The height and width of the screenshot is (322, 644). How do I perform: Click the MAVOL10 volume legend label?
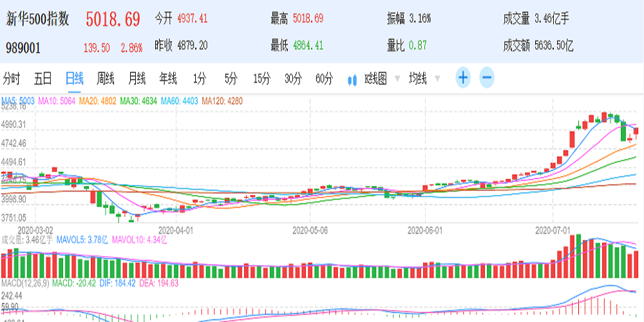tap(140, 240)
